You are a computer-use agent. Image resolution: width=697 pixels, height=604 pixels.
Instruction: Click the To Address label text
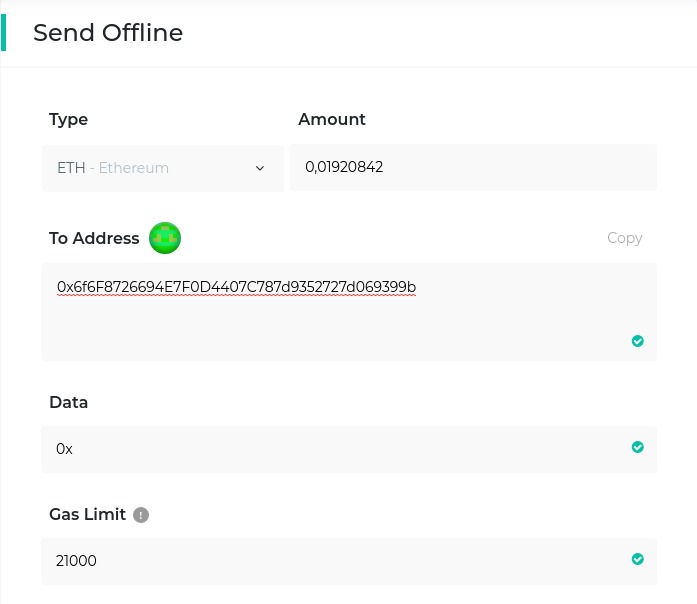(x=94, y=238)
